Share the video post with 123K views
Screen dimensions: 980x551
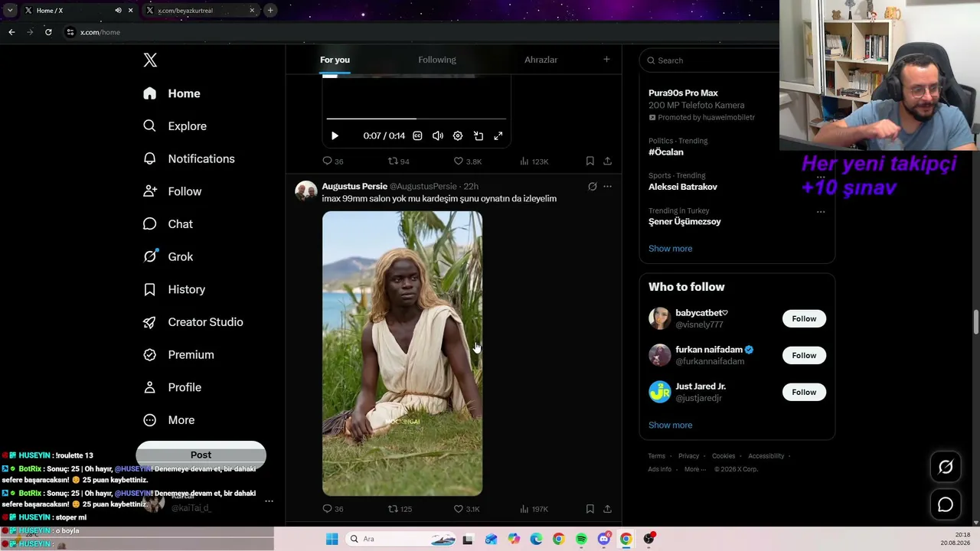pyautogui.click(x=607, y=161)
